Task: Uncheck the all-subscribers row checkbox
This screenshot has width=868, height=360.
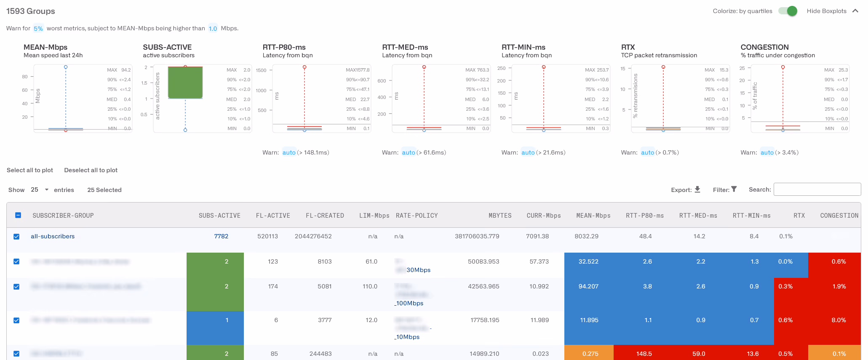Action: coord(16,237)
